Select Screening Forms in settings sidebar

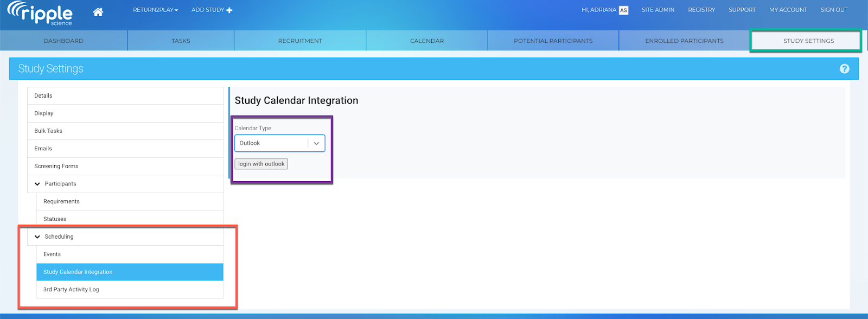56,167
